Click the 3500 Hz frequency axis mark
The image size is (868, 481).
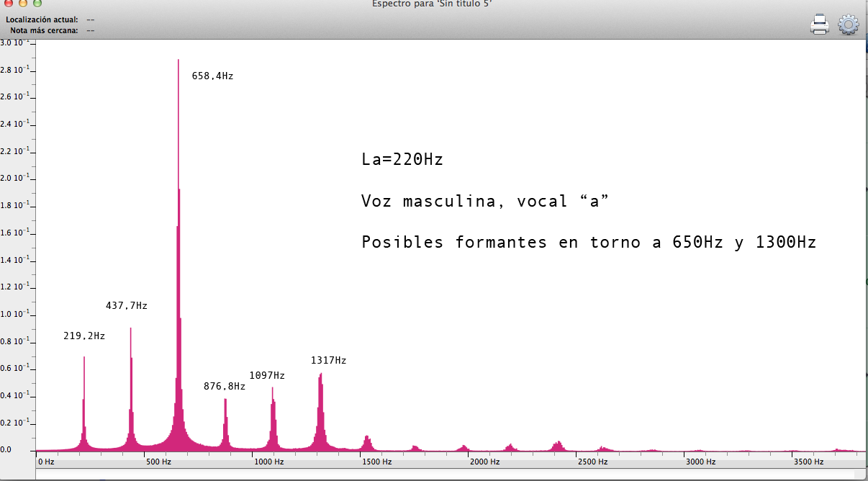point(808,462)
